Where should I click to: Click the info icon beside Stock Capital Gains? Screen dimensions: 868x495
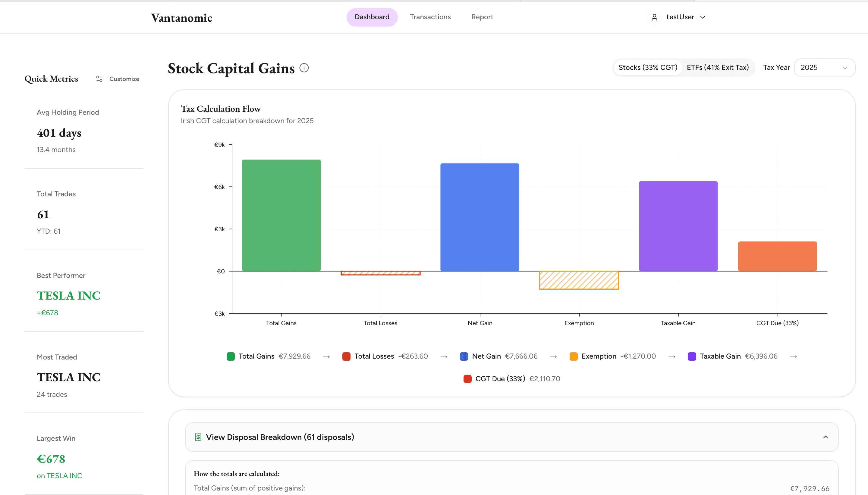pos(304,68)
